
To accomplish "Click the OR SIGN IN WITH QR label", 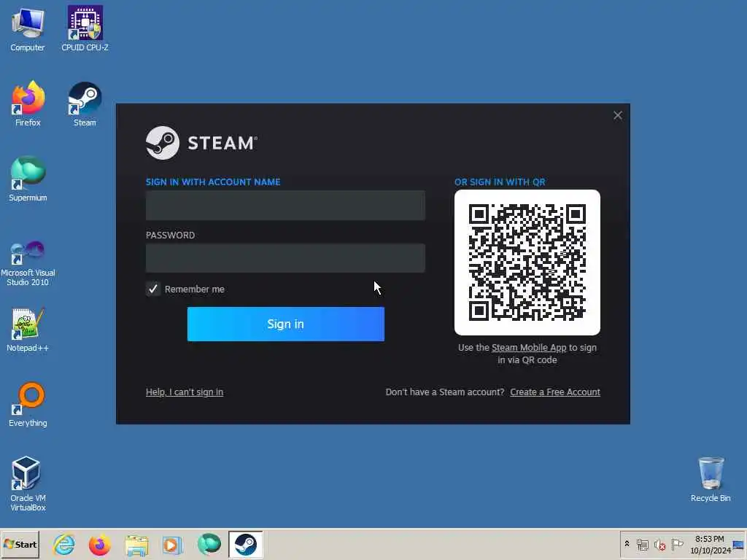I will pos(500,182).
